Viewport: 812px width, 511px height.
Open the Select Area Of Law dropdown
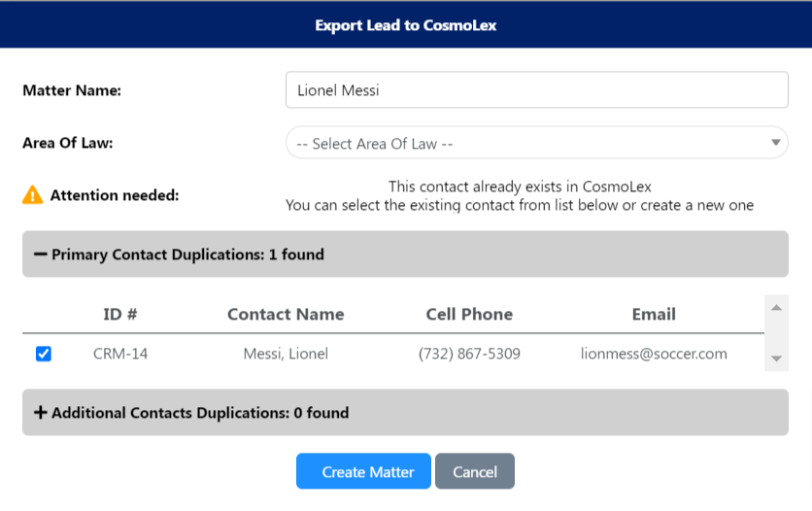tap(536, 143)
